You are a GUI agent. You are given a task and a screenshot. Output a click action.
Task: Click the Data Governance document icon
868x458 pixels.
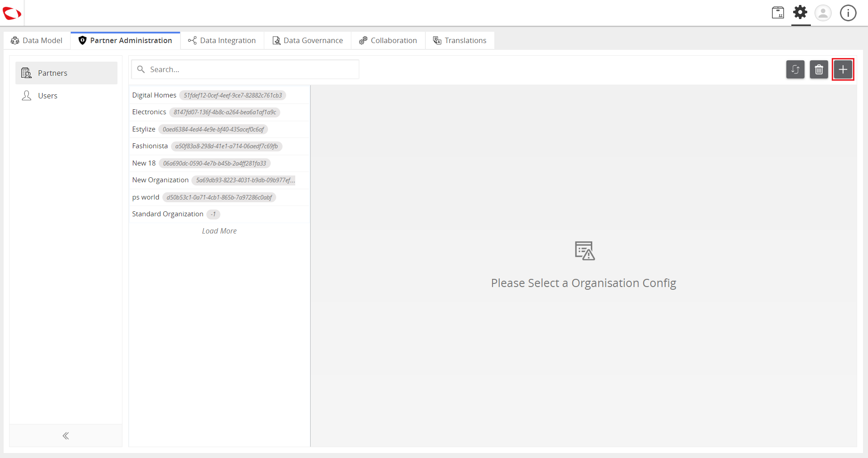click(x=276, y=40)
